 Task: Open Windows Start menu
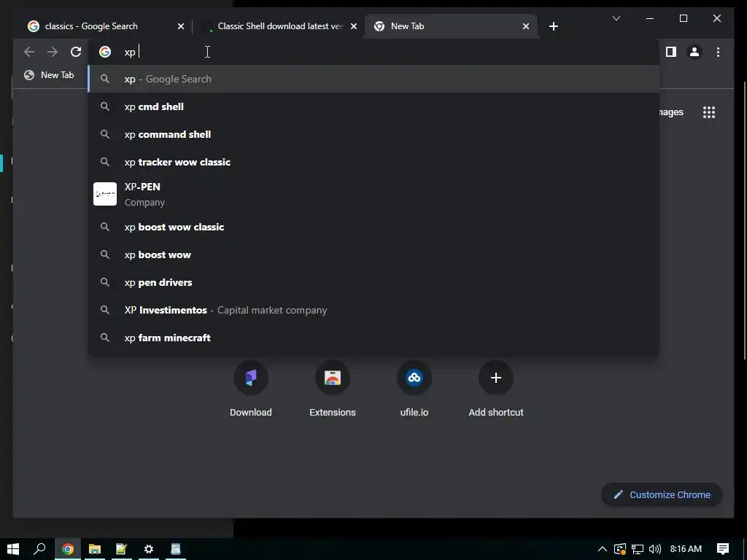[x=13, y=549]
